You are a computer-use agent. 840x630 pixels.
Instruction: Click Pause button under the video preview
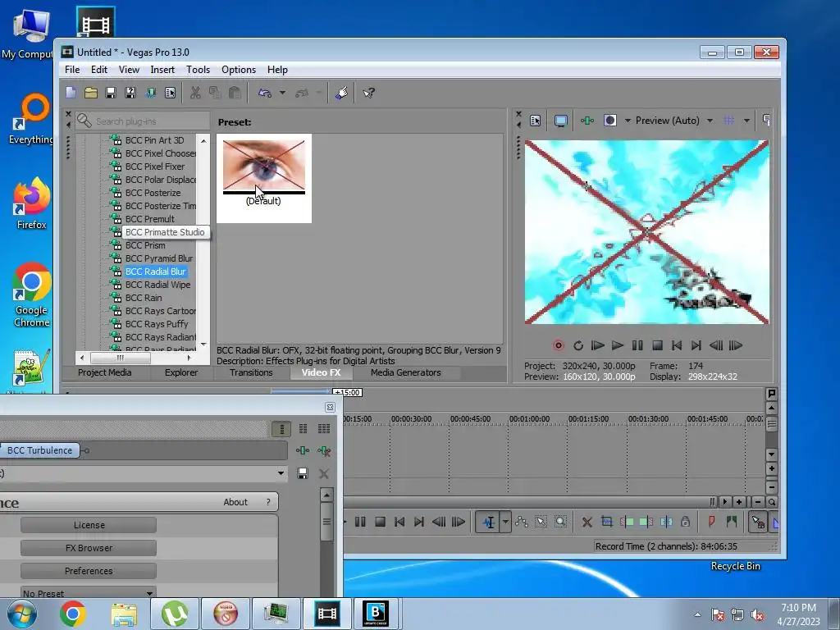click(x=637, y=345)
